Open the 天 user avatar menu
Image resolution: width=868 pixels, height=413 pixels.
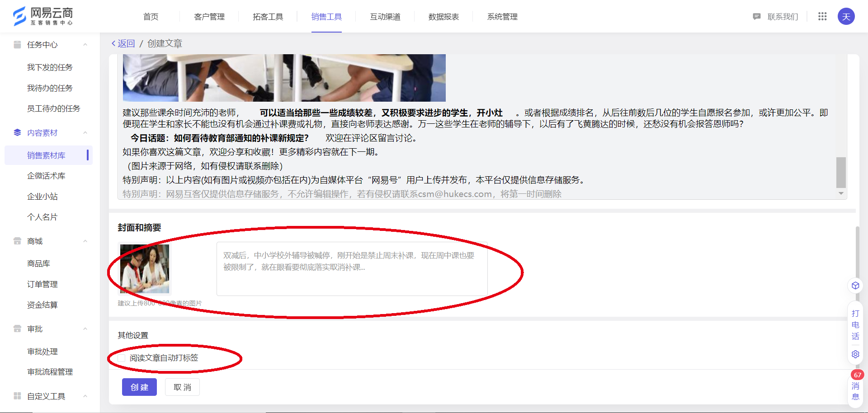[846, 17]
